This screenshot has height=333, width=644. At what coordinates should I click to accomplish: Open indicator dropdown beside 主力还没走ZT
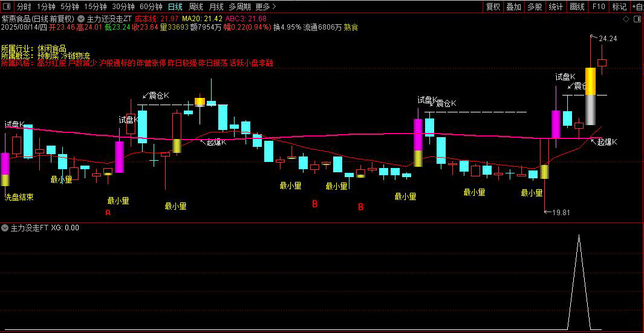pyautogui.click(x=80, y=19)
